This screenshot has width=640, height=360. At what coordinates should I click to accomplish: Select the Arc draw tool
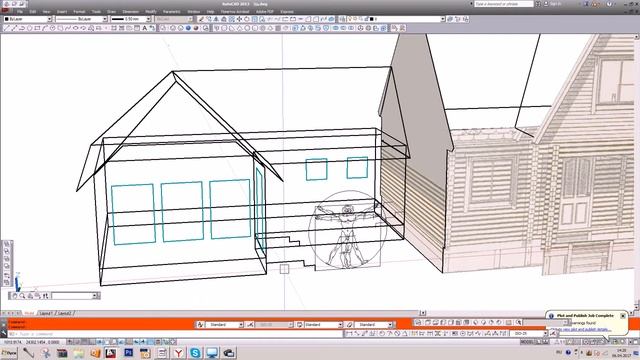pyautogui.click(x=45, y=28)
